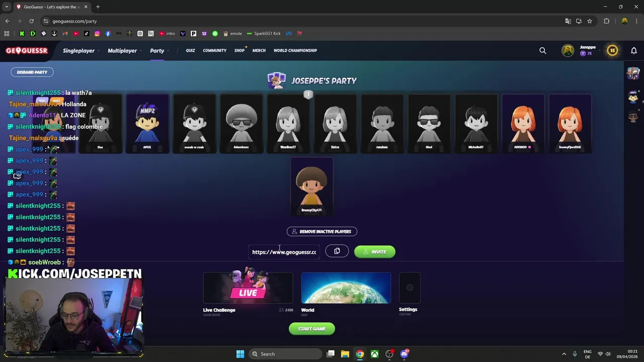Open File Explorer from taskbar
Viewport: 644px width, 362px height.
point(345,354)
